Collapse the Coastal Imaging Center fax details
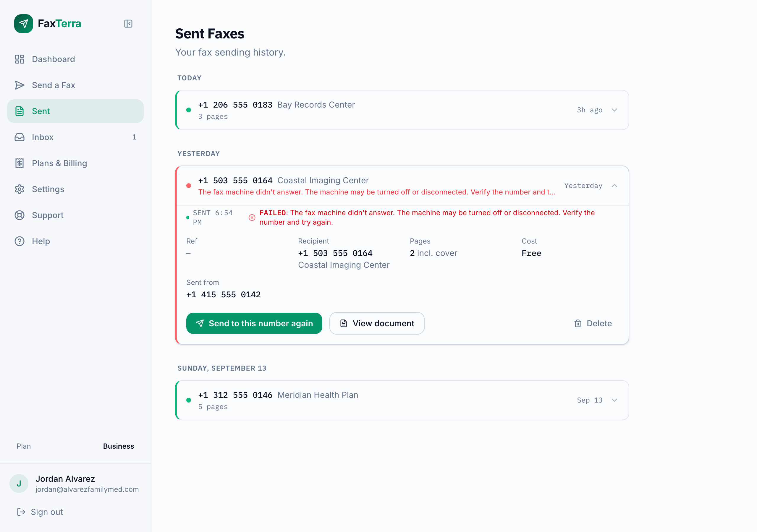Viewport: 757px width, 532px height. (614, 186)
